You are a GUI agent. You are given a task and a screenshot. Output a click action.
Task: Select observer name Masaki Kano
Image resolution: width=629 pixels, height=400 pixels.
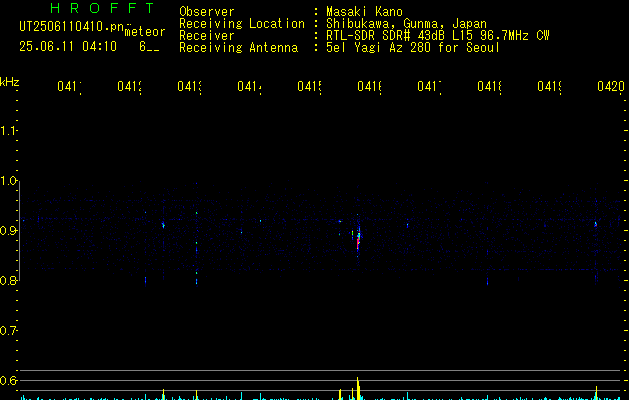364,11
